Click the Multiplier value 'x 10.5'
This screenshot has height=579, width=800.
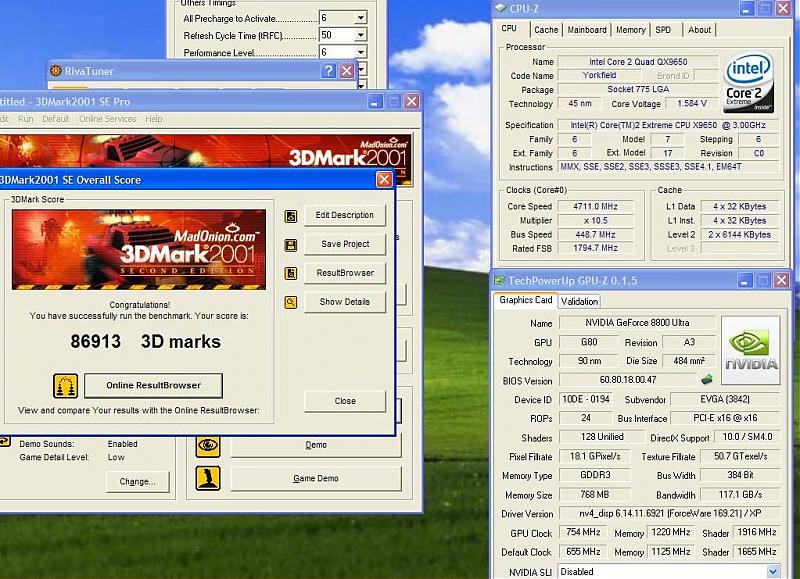(x=595, y=220)
